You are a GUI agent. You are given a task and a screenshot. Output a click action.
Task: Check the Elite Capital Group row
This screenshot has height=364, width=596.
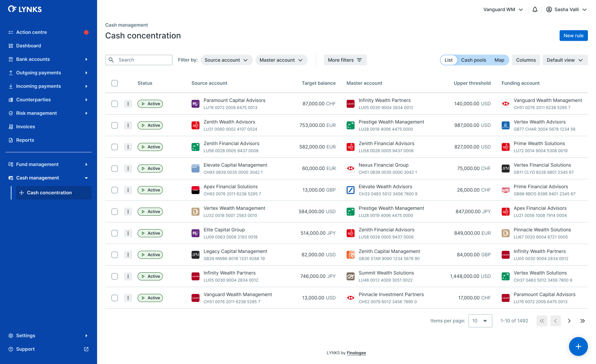point(115,233)
